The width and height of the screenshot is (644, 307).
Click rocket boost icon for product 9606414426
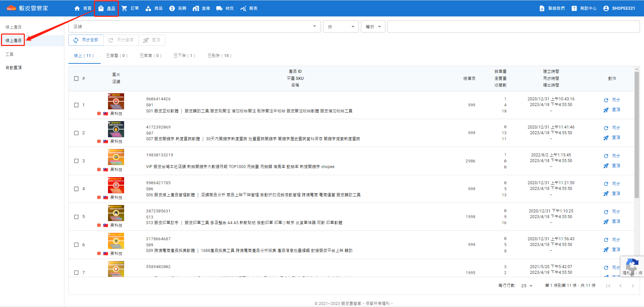(606, 110)
